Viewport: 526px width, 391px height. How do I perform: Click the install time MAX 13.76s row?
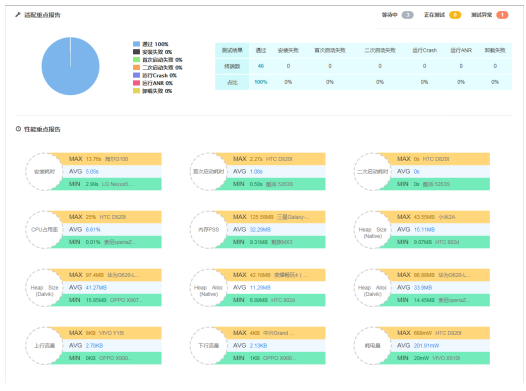pyautogui.click(x=111, y=159)
